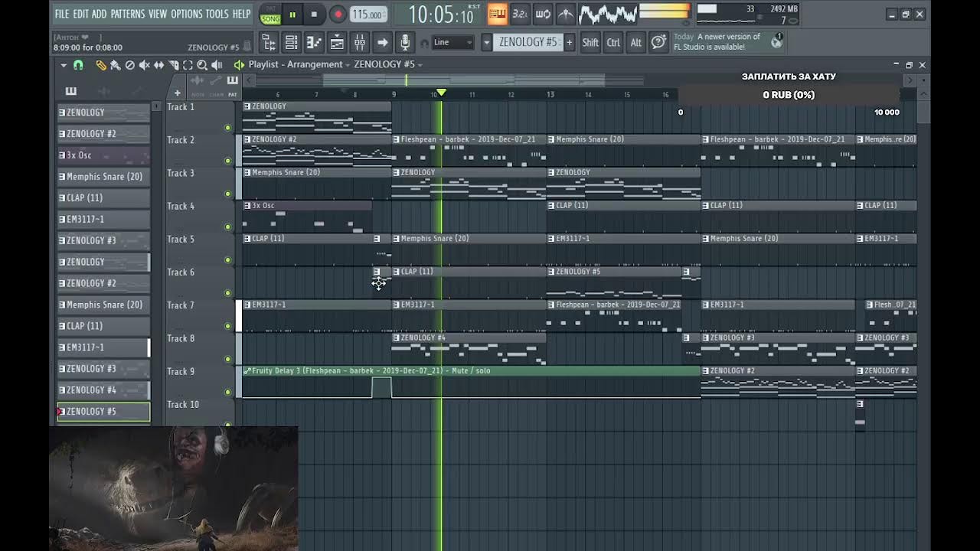Mute Track 5 using its green dot
Viewport: 980px width, 551px height.
click(x=227, y=260)
